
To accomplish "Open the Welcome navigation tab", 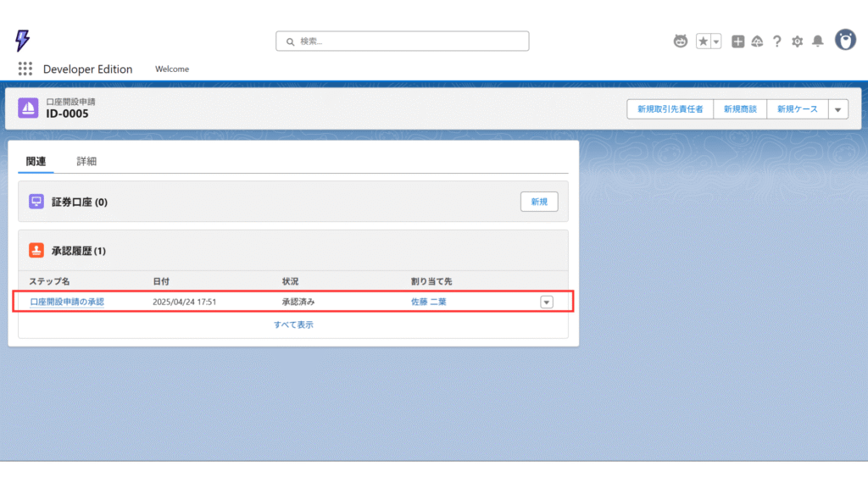I will coord(171,69).
